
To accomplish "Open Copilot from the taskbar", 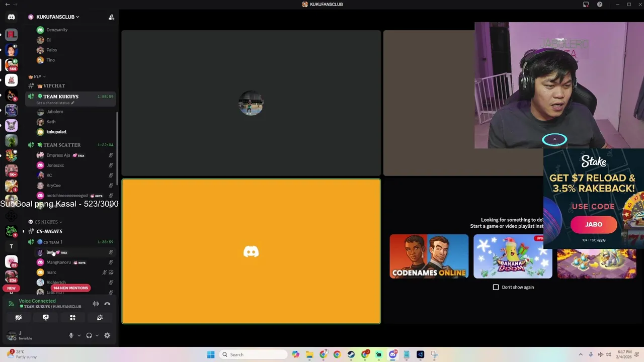I will tap(296, 354).
